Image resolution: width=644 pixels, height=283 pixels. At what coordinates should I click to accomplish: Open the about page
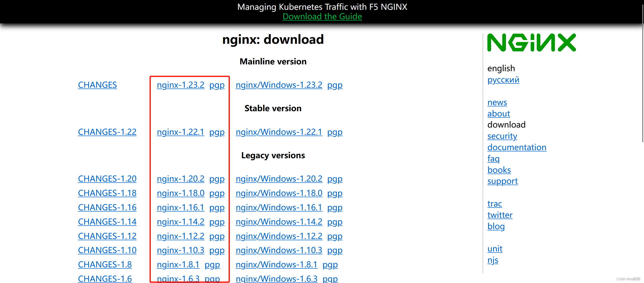tap(498, 114)
